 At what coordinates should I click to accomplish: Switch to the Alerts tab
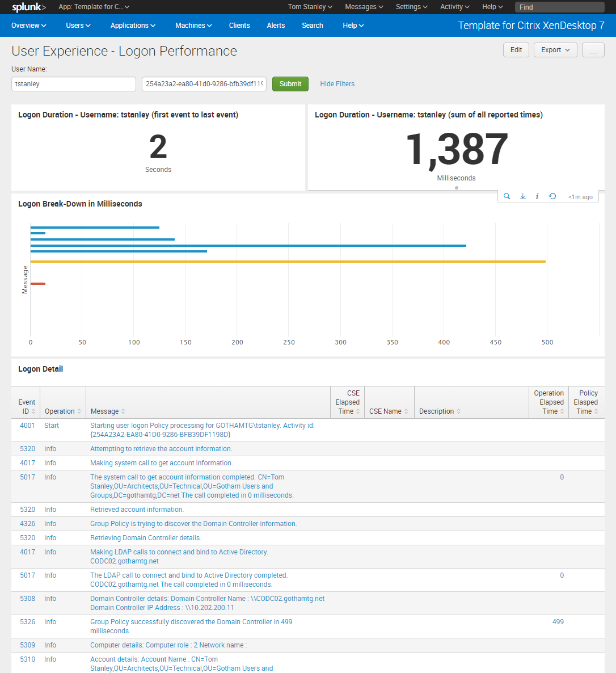[276, 25]
